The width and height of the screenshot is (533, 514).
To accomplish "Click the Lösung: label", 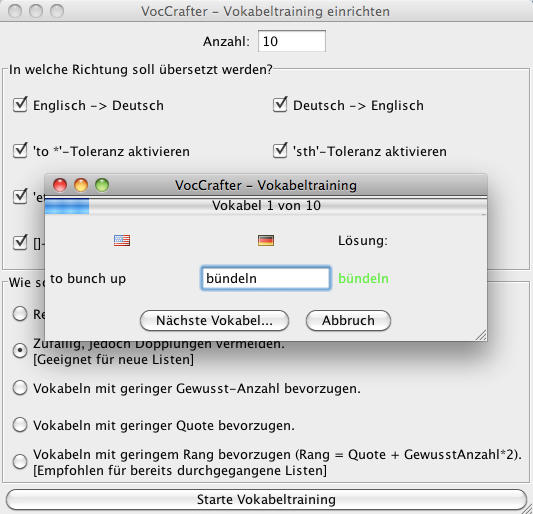I will point(363,241).
